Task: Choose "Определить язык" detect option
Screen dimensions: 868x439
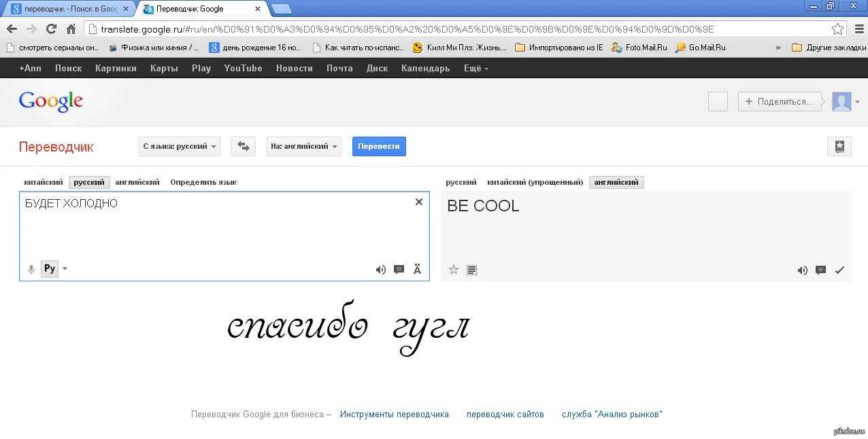Action: click(203, 182)
